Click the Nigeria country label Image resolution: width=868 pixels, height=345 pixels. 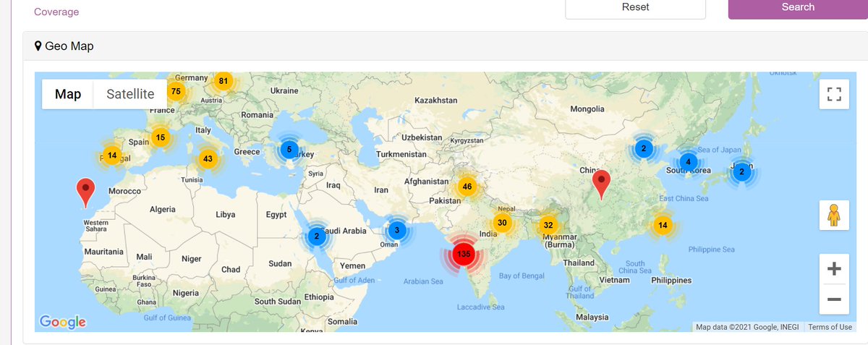click(x=186, y=293)
